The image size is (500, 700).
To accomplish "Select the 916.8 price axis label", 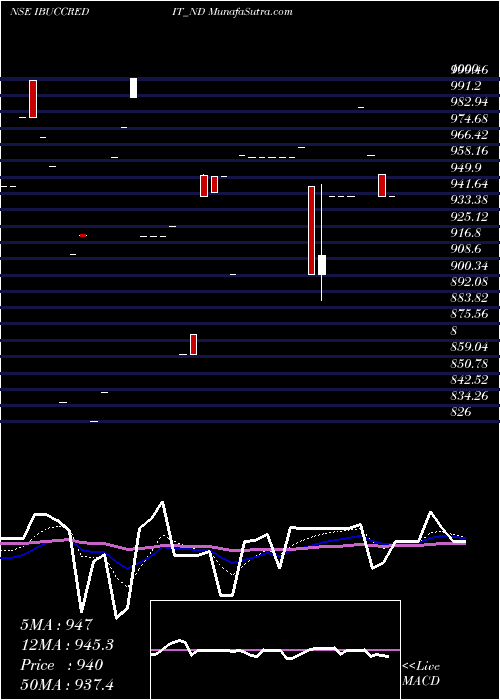I will click(467, 233).
